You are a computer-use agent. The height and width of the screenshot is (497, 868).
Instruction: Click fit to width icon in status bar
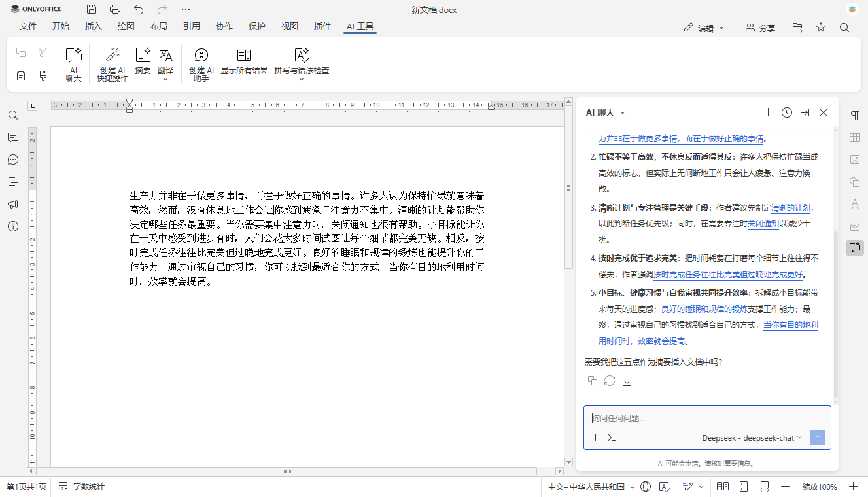[765, 487]
